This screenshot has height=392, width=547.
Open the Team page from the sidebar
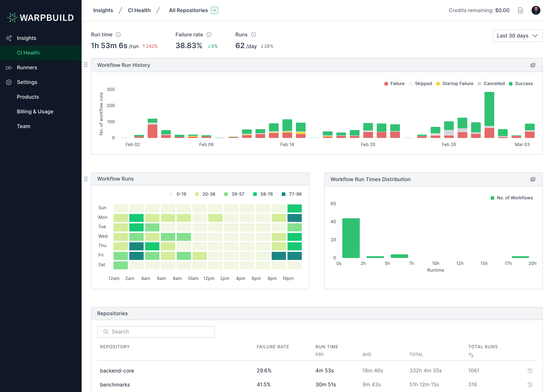pyautogui.click(x=23, y=126)
